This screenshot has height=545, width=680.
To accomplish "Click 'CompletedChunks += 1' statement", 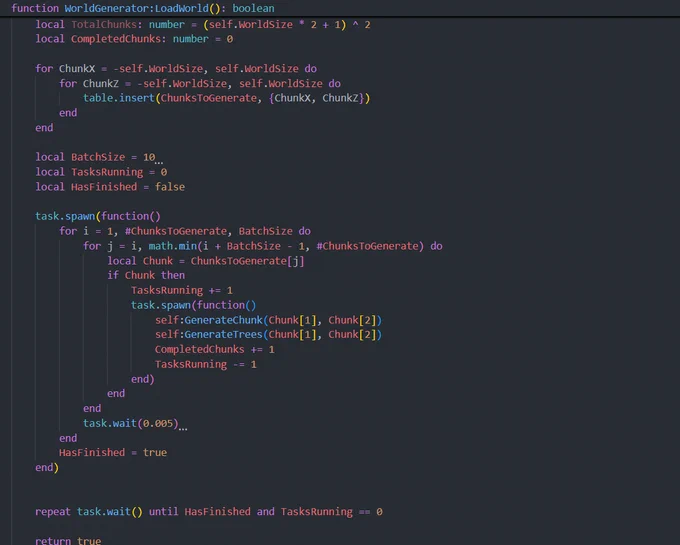I will coord(215,349).
